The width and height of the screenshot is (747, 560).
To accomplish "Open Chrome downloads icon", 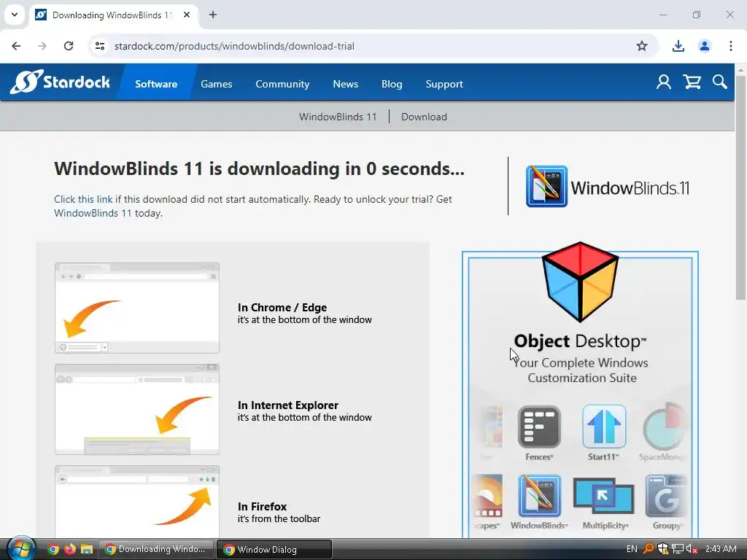I will click(678, 46).
